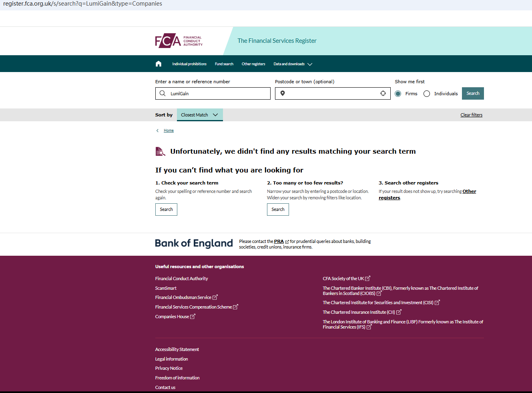Select the Individuals radio button
The height and width of the screenshot is (393, 532).
click(x=427, y=94)
